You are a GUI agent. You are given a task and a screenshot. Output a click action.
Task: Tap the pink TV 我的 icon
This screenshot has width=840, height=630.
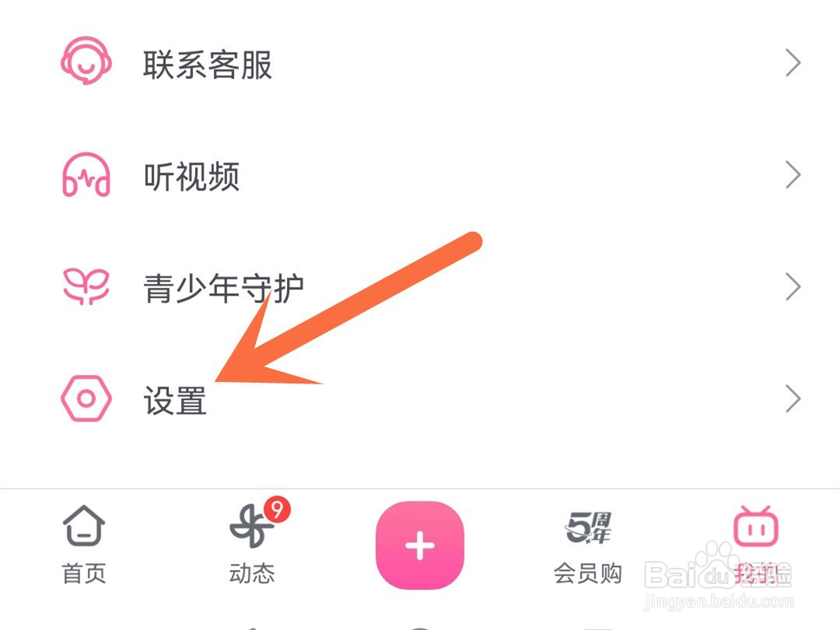pos(756,526)
